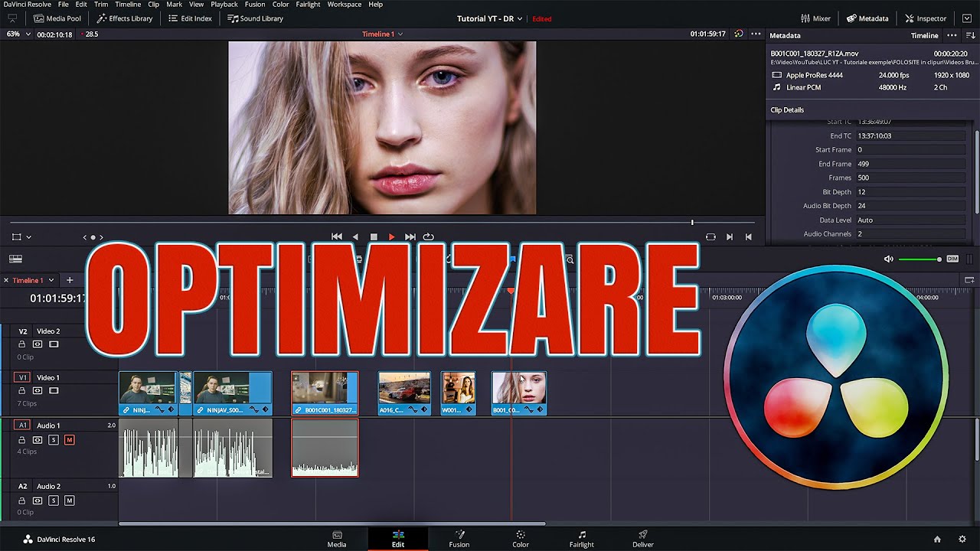Image resolution: width=980 pixels, height=551 pixels.
Task: Click the metadata sort order icon
Action: (x=970, y=35)
